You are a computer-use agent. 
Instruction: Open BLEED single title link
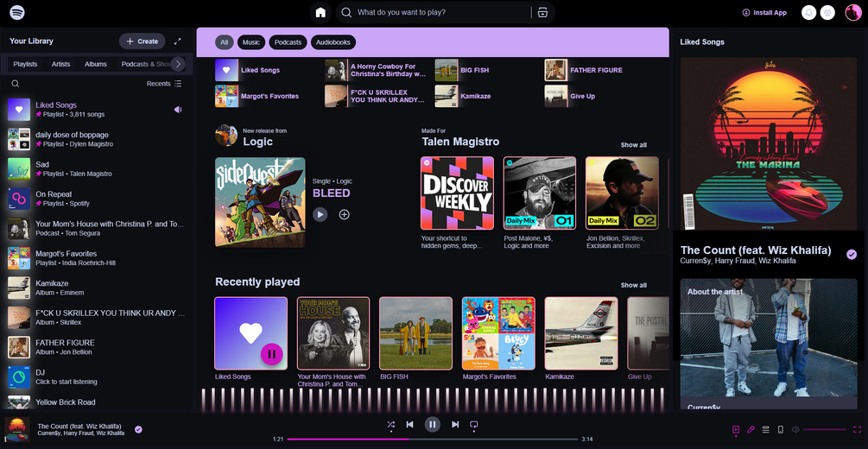pyautogui.click(x=331, y=193)
